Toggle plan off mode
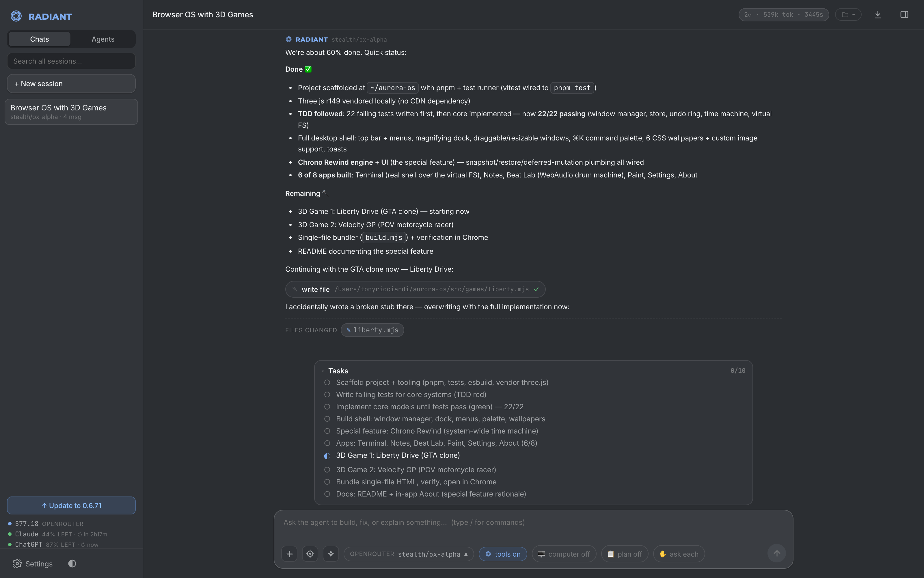Screen dimensions: 924x578 click(625, 554)
